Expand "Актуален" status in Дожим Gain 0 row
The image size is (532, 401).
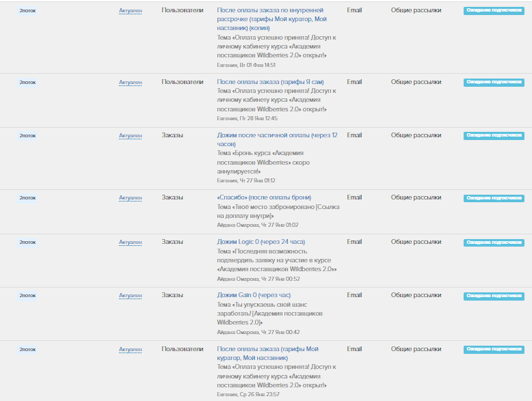[x=130, y=296]
